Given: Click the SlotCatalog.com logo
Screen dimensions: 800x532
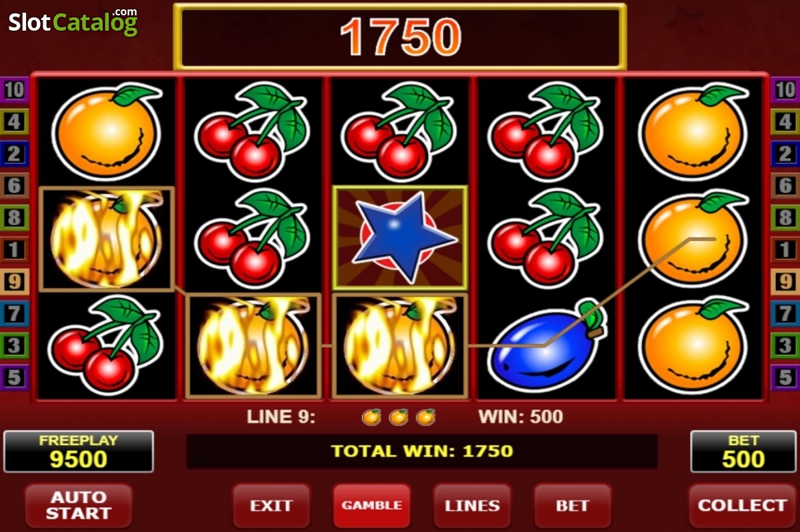Looking at the screenshot, I should [73, 21].
